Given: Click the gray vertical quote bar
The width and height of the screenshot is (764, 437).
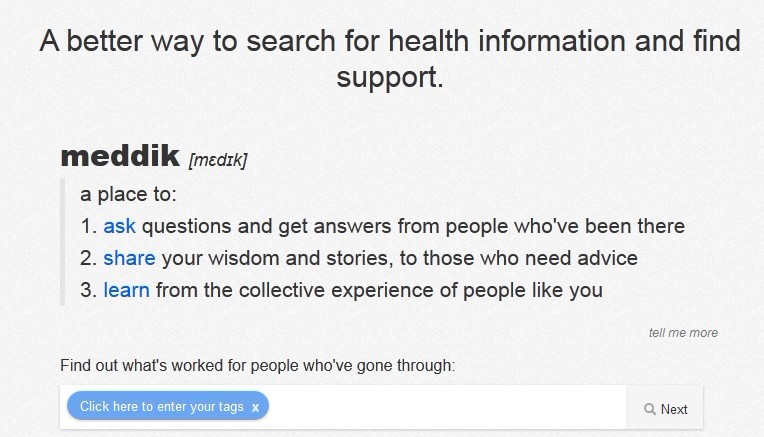Looking at the screenshot, I should point(62,242).
